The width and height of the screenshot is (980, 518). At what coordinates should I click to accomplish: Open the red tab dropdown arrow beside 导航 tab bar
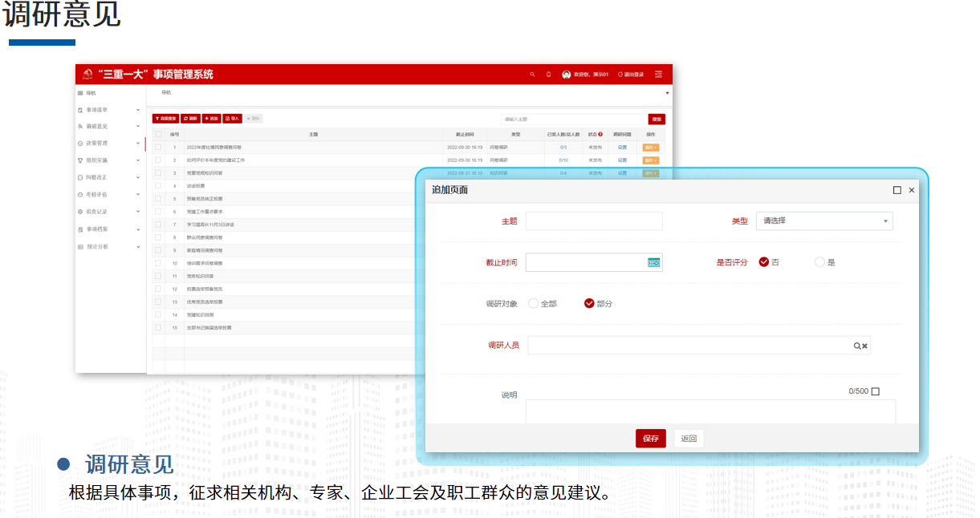(667, 93)
